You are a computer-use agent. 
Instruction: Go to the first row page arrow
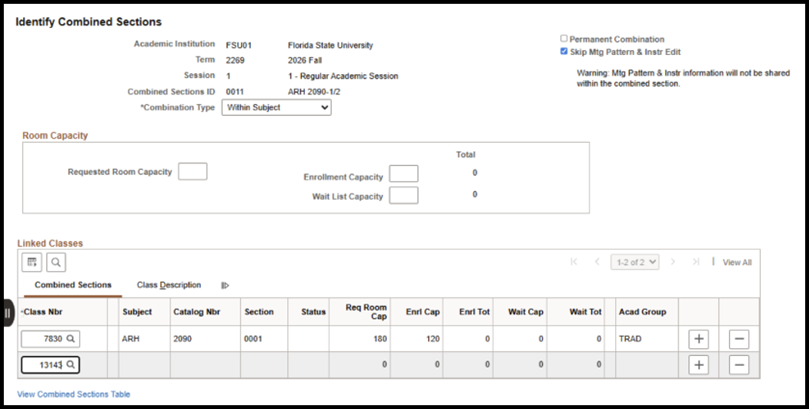[x=574, y=262]
